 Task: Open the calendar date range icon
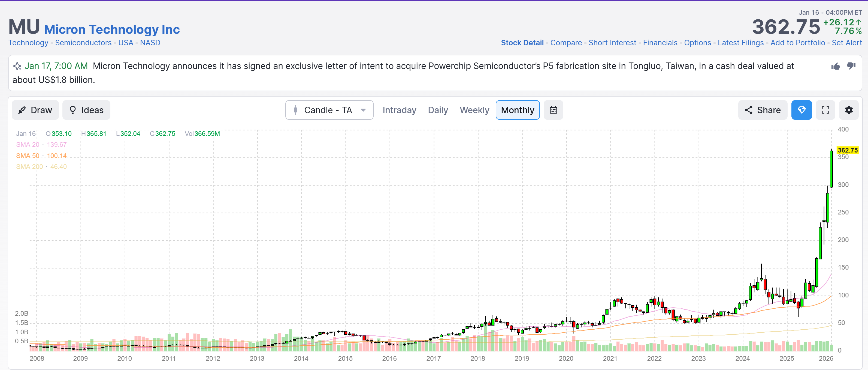[x=553, y=110]
